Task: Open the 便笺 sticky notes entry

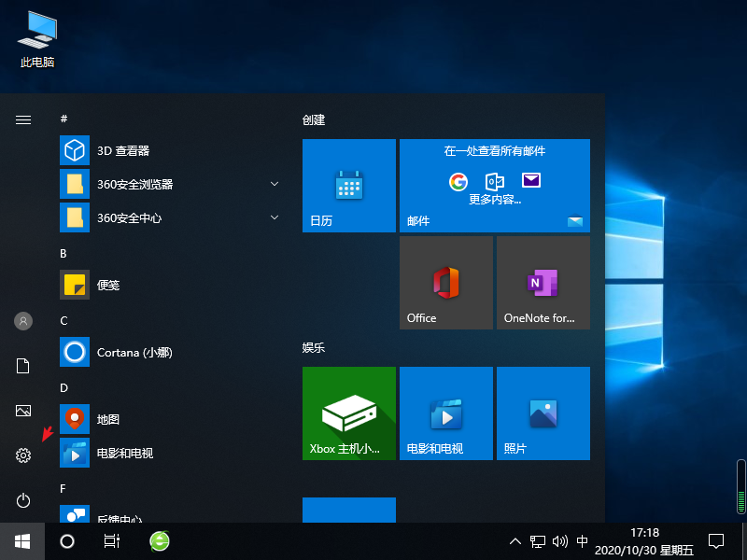Action: (108, 285)
